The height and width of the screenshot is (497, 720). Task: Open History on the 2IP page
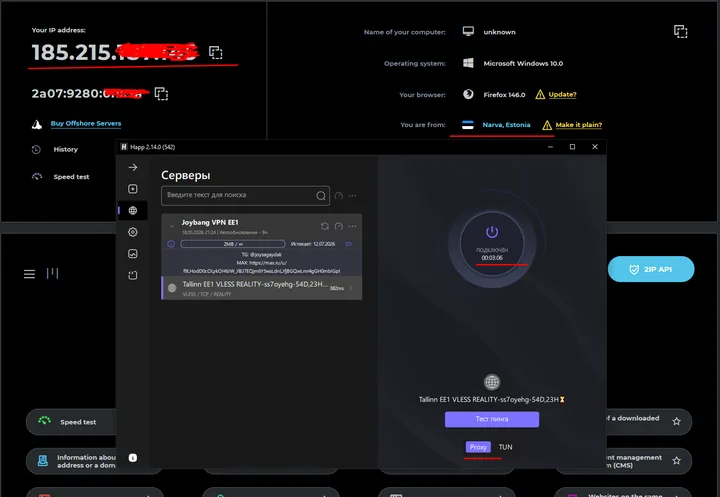point(65,149)
